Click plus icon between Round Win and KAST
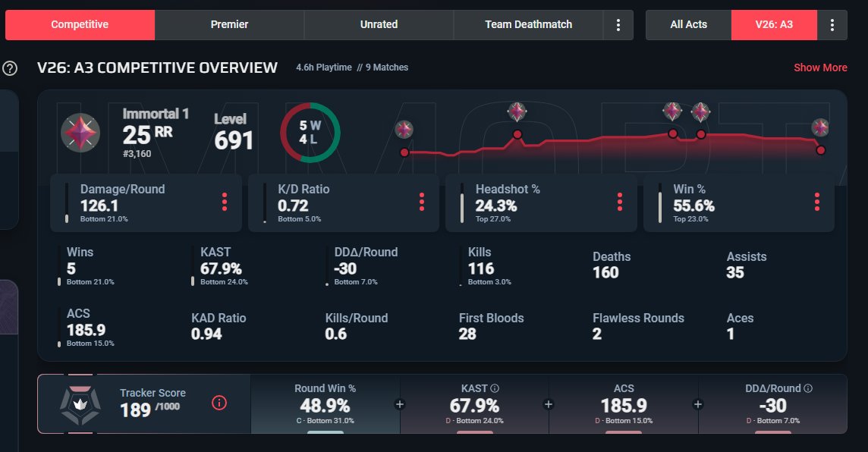868x452 pixels. coord(400,404)
